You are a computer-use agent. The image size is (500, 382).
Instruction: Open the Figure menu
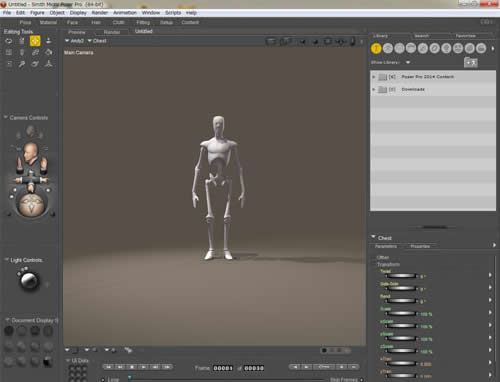[x=37, y=13]
